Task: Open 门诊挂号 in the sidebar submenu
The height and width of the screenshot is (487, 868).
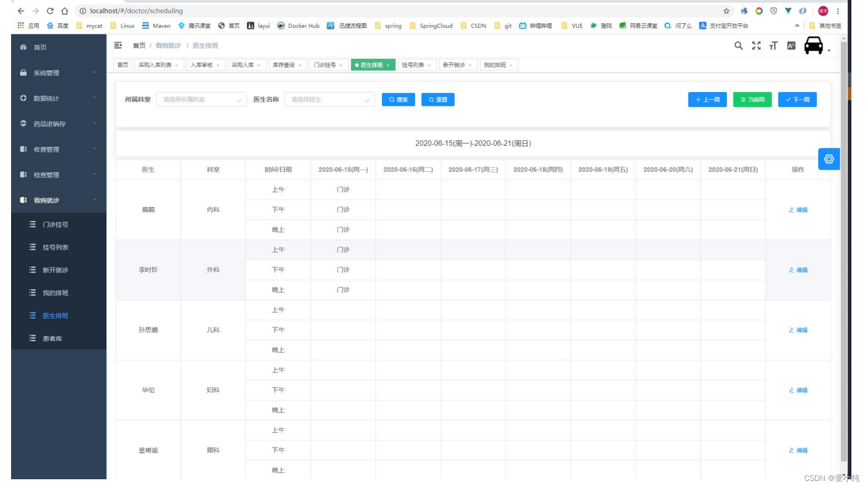Action: (59, 224)
